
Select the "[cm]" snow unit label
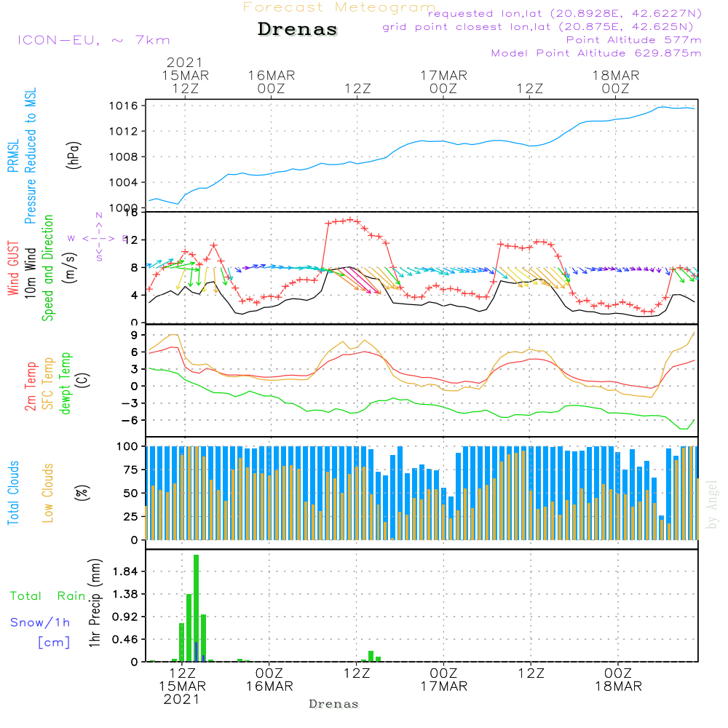(x=54, y=643)
